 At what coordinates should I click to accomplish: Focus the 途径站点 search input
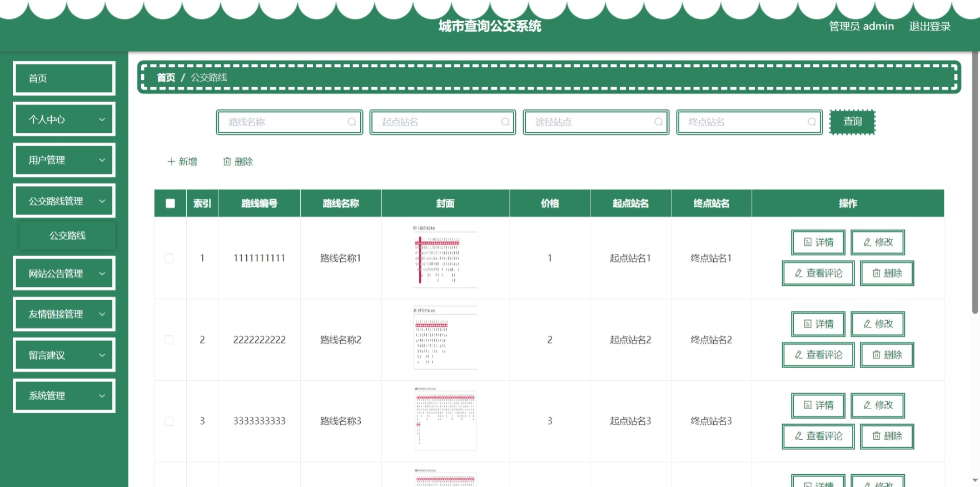[596, 122]
